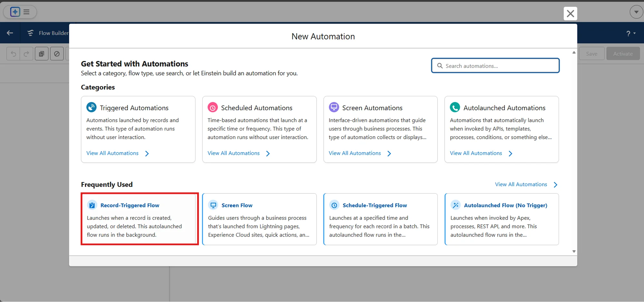Click the Record-Triggered Flow icon
This screenshot has width=644, height=302.
[92, 205]
